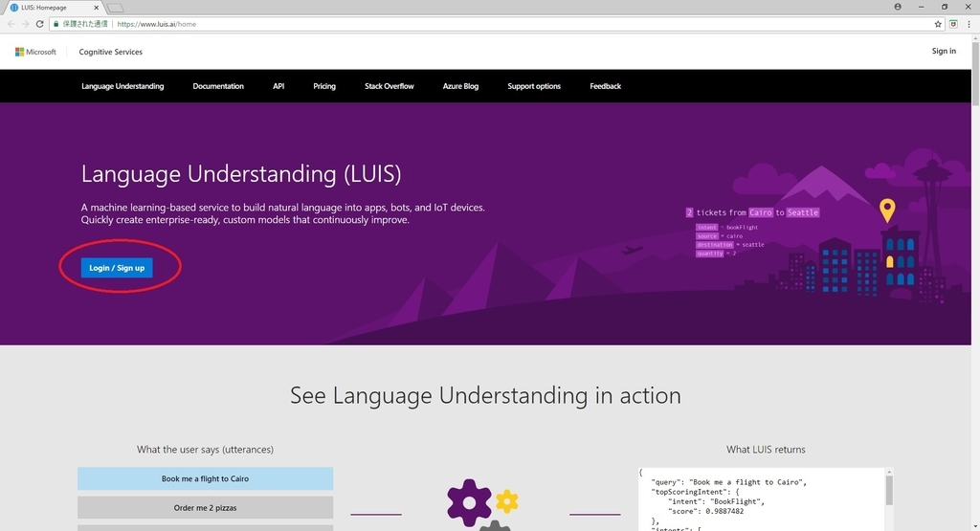Viewport: 980px width, 531px height.
Task: Bookmark page with star icon
Action: click(938, 24)
